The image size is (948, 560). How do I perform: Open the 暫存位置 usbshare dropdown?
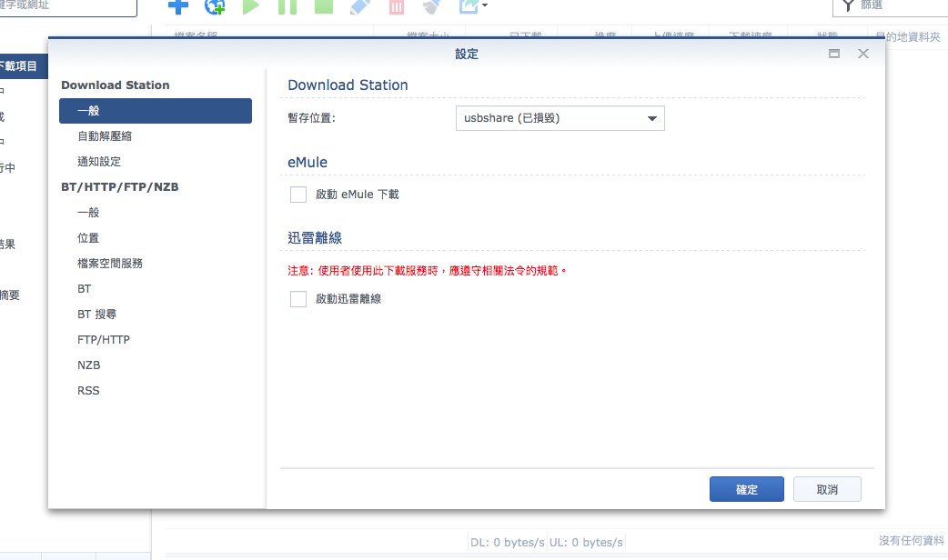point(560,118)
